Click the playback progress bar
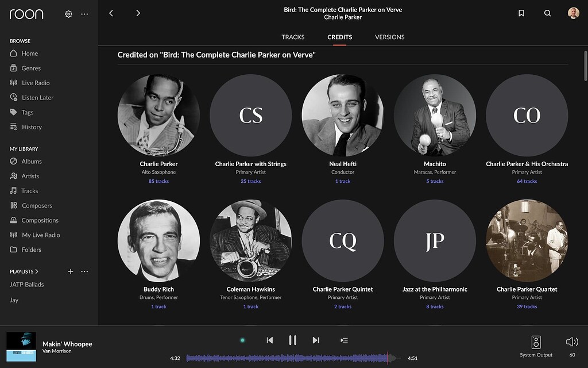 click(287, 358)
